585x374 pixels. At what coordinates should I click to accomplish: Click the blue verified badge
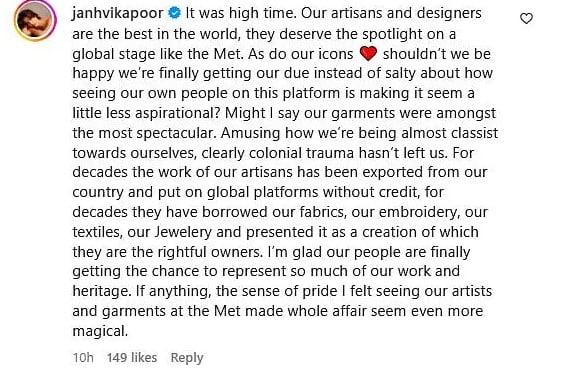[x=174, y=13]
